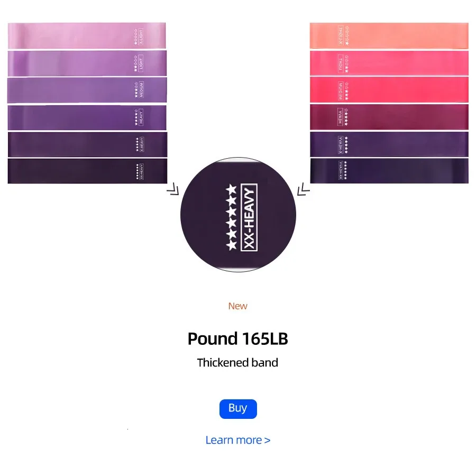Click the Pound 165LB heading
Image resolution: width=476 pixels, height=476 pixels.
(237, 339)
